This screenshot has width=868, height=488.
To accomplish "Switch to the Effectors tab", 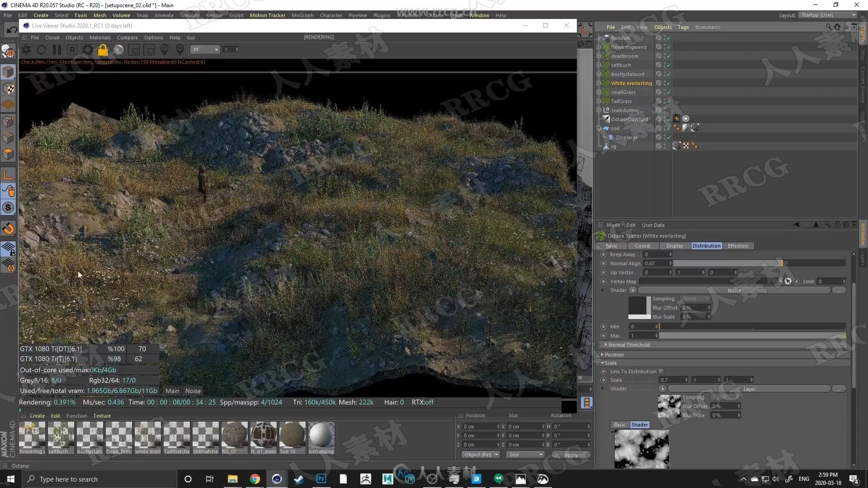I will (738, 246).
